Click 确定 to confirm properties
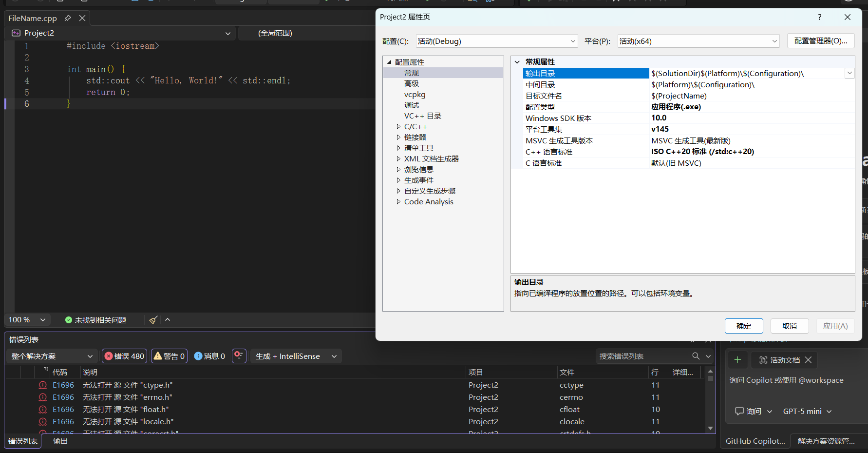This screenshot has height=453, width=868. click(744, 326)
